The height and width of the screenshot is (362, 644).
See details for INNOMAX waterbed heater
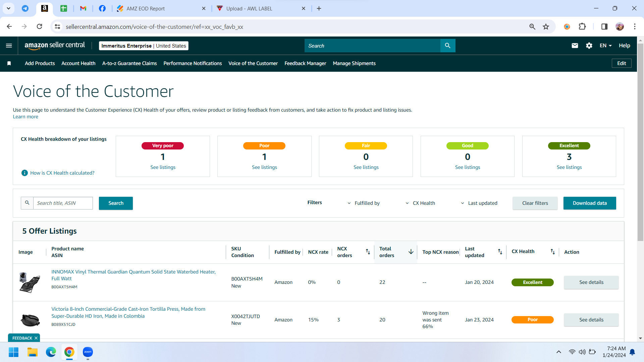[x=591, y=282]
